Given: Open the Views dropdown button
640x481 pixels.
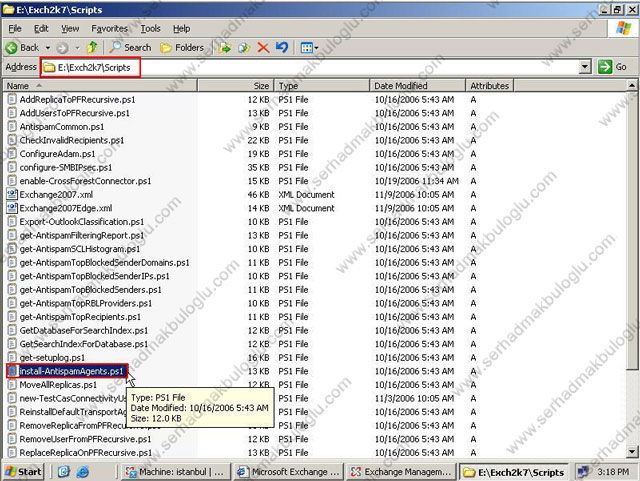Looking at the screenshot, I should click(x=309, y=48).
